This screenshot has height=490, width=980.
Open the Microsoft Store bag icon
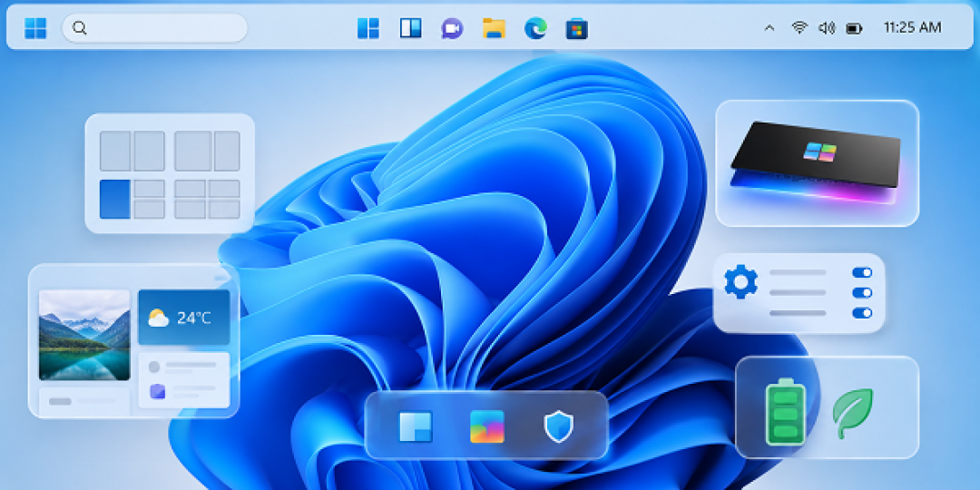pyautogui.click(x=577, y=29)
